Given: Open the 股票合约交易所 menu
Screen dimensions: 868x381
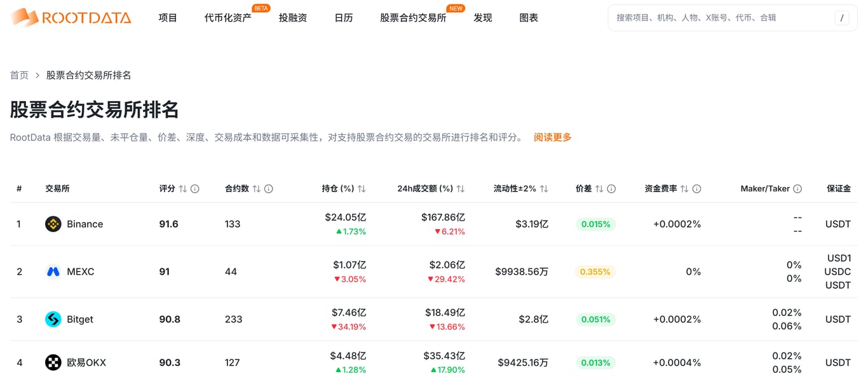Looking at the screenshot, I should (x=413, y=18).
